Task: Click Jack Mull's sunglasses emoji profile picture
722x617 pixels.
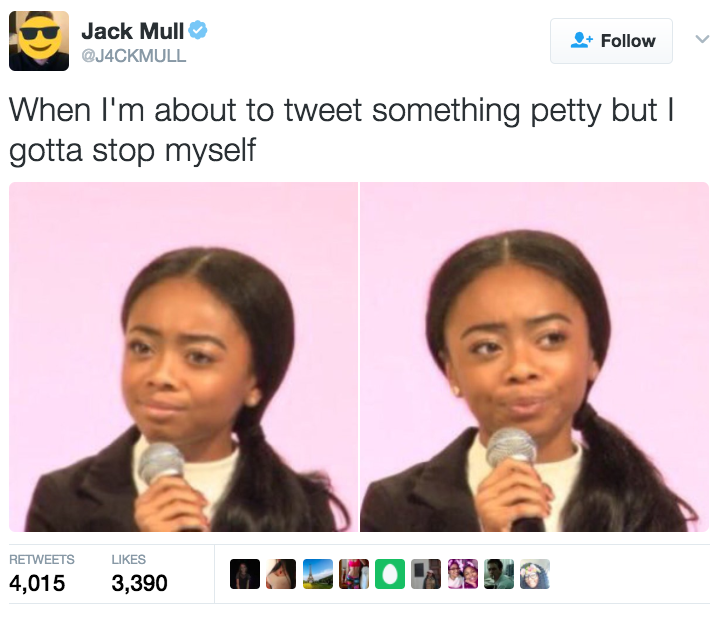Action: point(39,41)
